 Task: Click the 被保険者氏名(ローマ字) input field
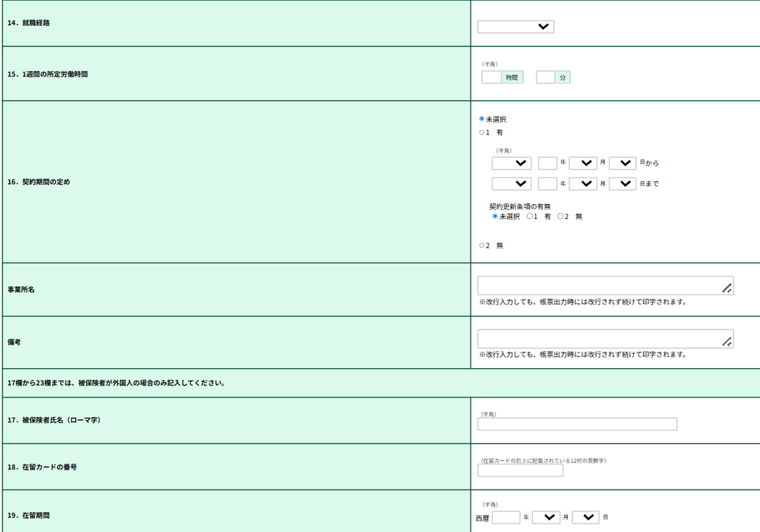[577, 424]
